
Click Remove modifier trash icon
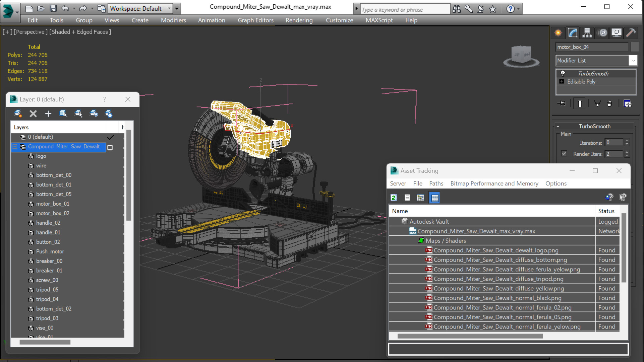609,103
